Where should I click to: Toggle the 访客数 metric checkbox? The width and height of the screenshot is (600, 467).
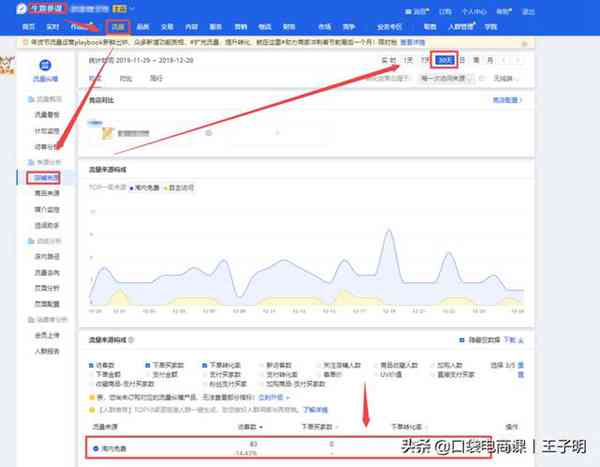click(x=91, y=365)
